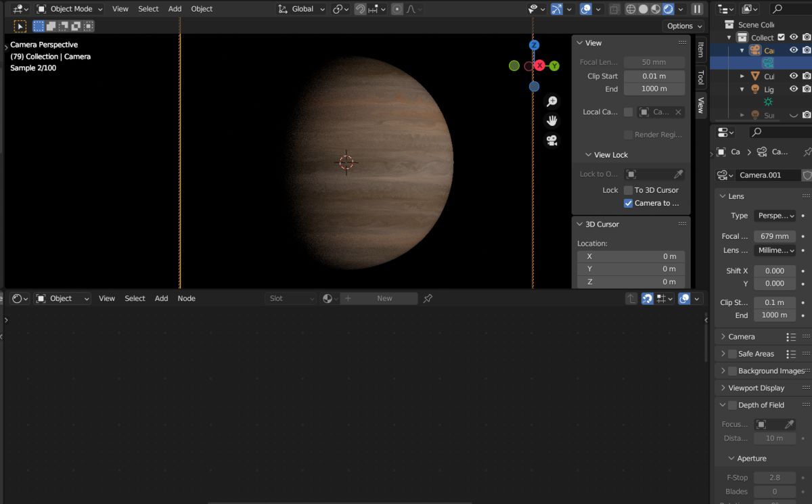Expand the Safe Areas panel
812x504 pixels.
pos(723,354)
